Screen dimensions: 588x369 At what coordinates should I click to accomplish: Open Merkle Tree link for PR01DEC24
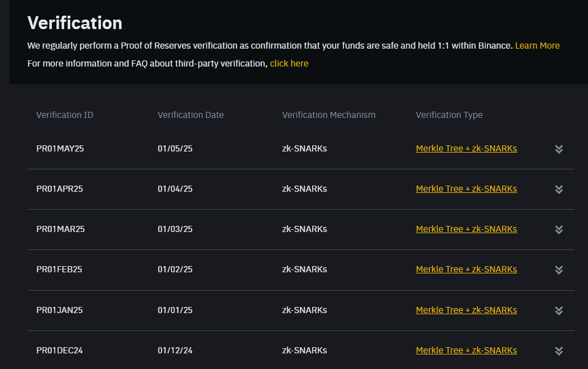[466, 351]
